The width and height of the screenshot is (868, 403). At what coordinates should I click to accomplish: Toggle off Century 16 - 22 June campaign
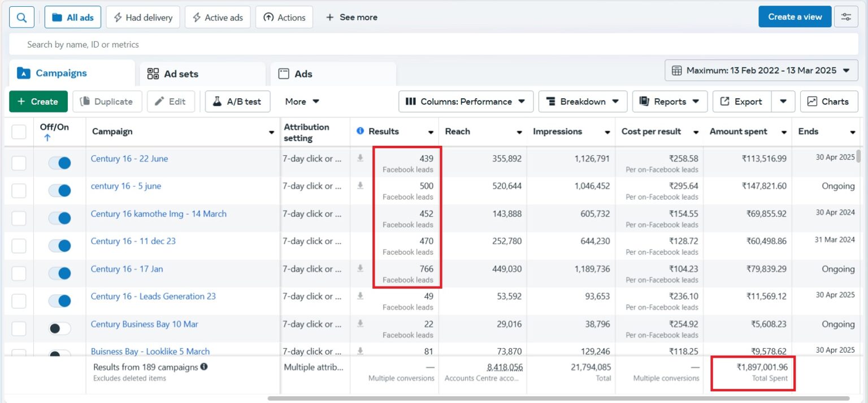59,163
